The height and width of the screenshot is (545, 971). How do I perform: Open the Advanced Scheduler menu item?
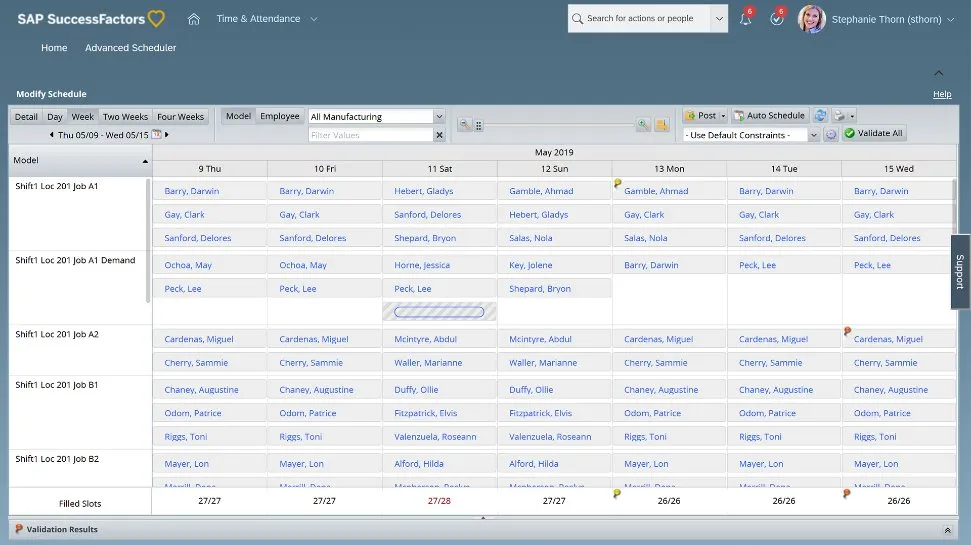pos(130,48)
